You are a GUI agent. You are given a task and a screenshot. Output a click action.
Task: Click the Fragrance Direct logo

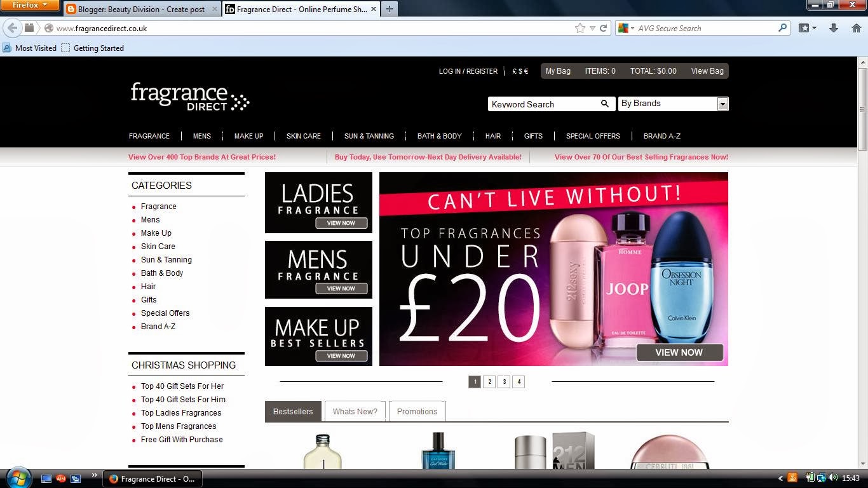[x=190, y=97]
